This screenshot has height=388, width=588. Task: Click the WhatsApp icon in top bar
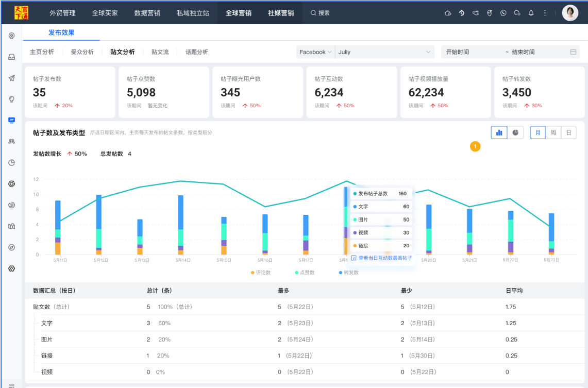(503, 13)
